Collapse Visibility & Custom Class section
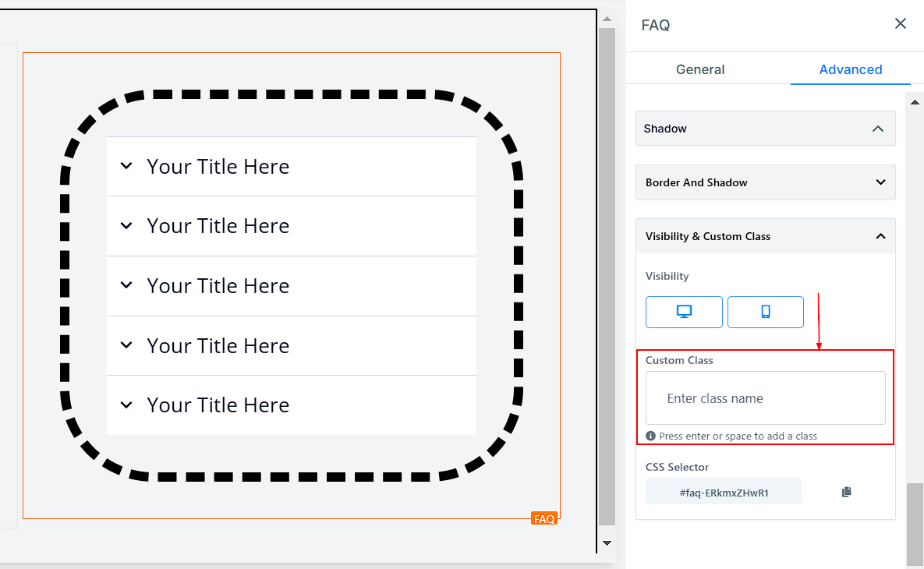Screen dimensions: 924x569 (880, 236)
